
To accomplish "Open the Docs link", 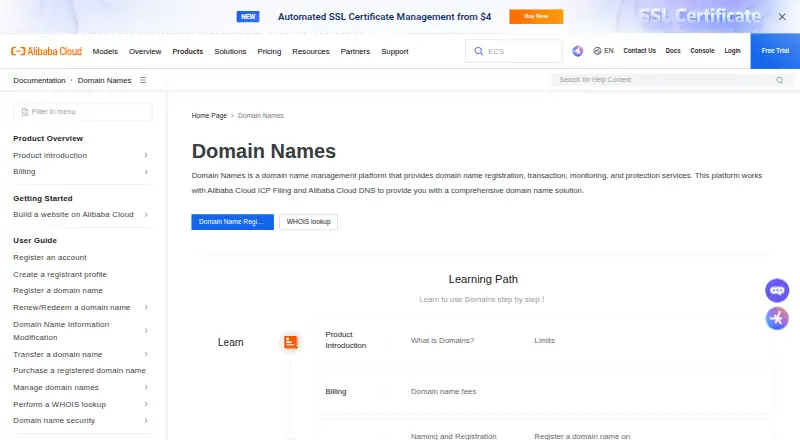I will coord(673,51).
